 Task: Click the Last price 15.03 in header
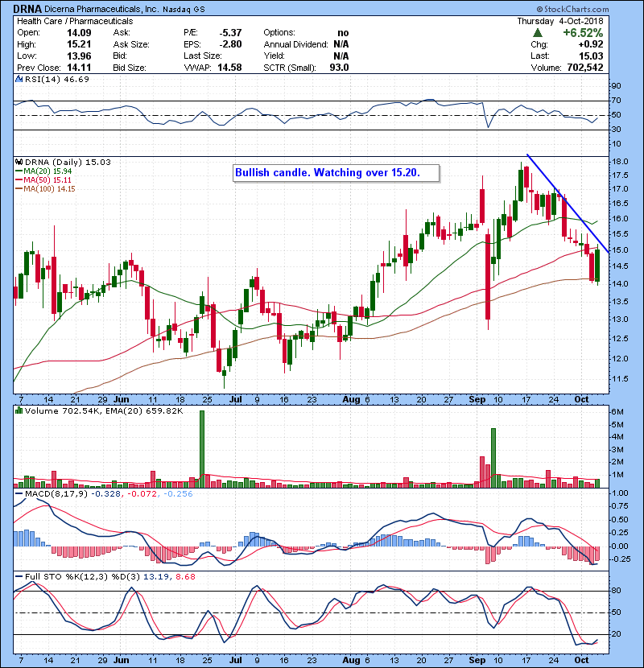tap(591, 56)
